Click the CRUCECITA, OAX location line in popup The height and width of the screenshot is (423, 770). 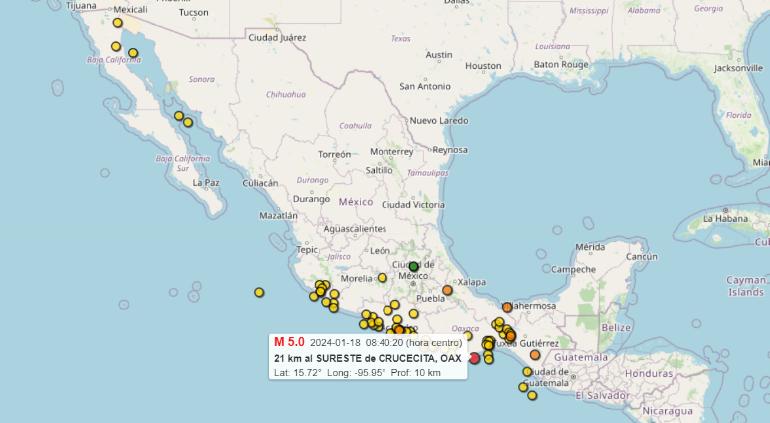point(367,358)
